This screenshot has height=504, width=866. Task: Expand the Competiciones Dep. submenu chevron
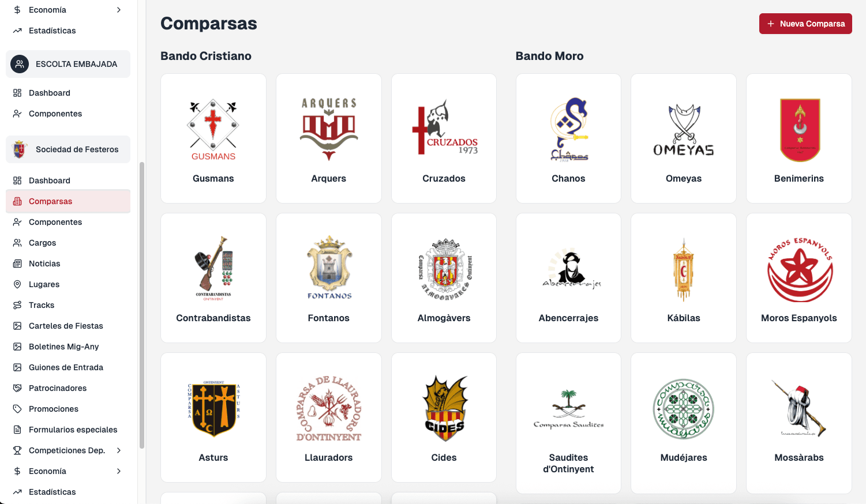119,450
